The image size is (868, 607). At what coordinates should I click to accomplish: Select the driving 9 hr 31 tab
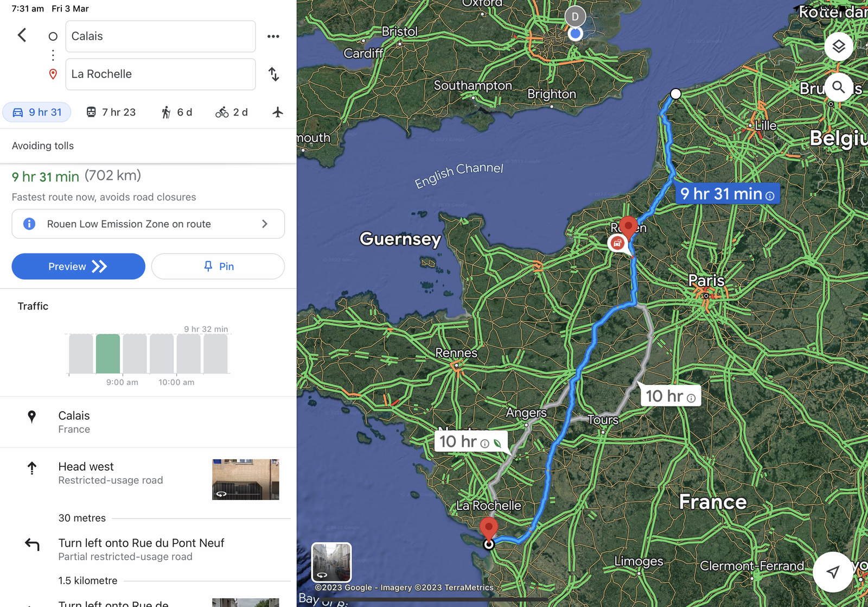[37, 112]
